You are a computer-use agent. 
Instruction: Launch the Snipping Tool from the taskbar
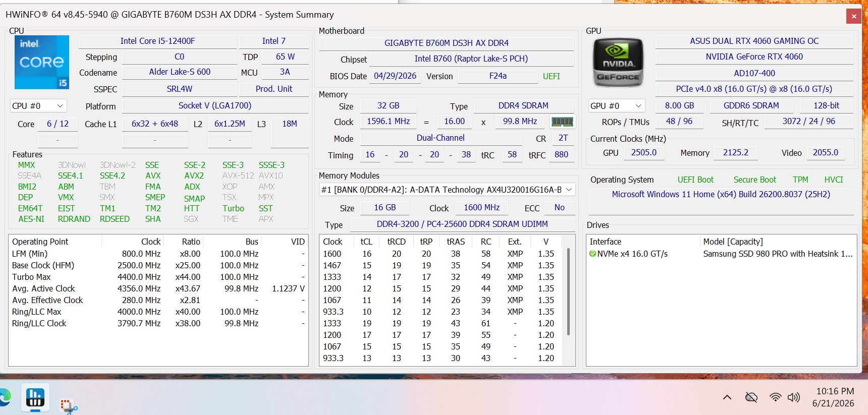(x=68, y=406)
